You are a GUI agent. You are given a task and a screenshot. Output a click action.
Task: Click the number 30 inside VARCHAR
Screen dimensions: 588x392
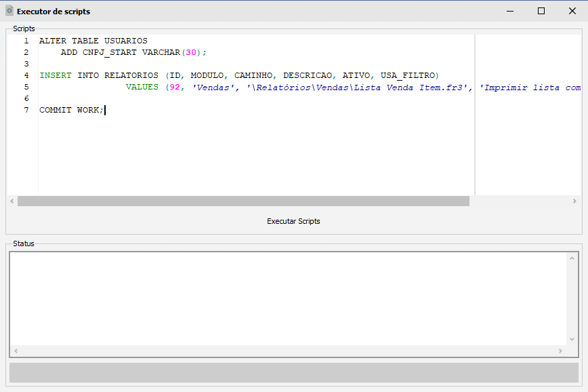(190, 52)
